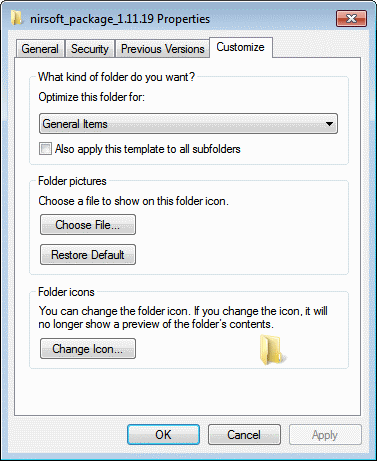Screen dimensions: 377x461
Task: Open the Change Icon... dialog
Action: [88, 349]
